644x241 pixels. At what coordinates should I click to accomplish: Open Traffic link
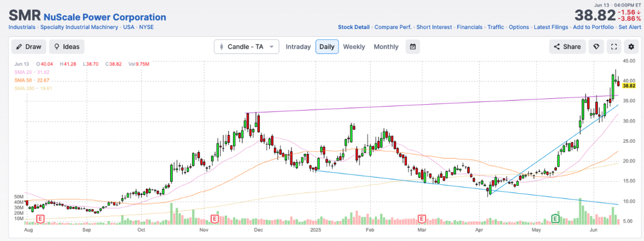[x=496, y=27]
